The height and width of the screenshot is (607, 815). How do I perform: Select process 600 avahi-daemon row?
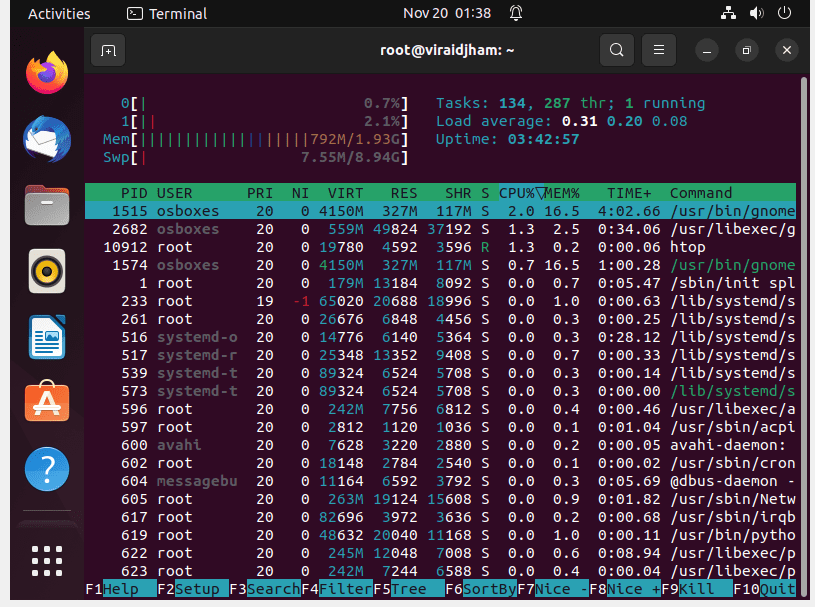coord(440,445)
